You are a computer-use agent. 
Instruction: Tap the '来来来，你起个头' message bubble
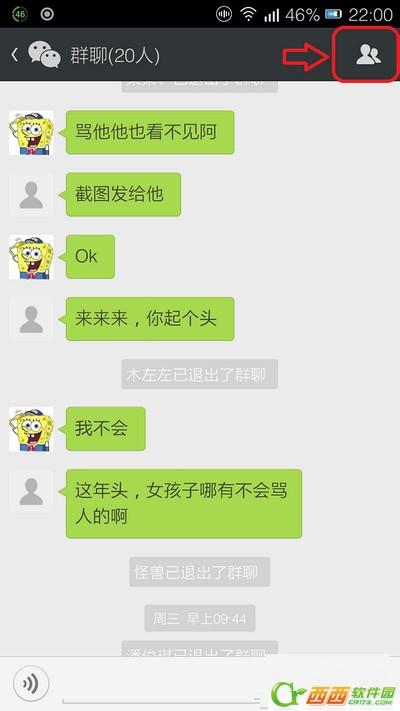150,319
